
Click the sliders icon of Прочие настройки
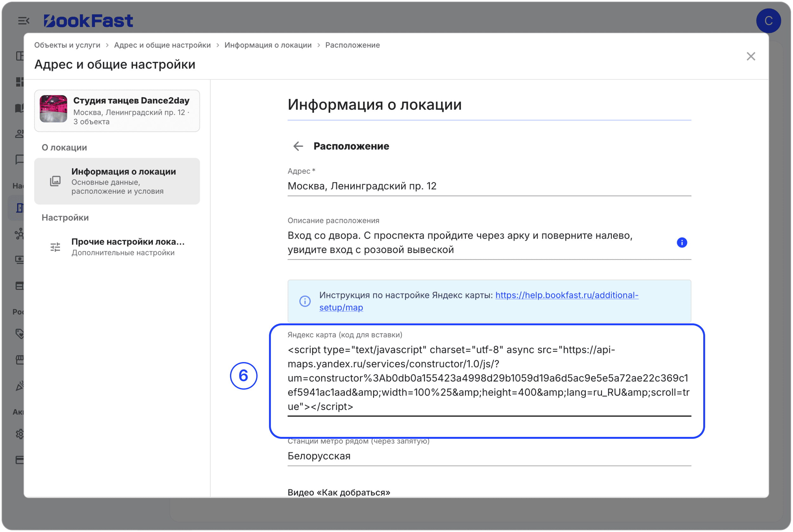pos(55,247)
